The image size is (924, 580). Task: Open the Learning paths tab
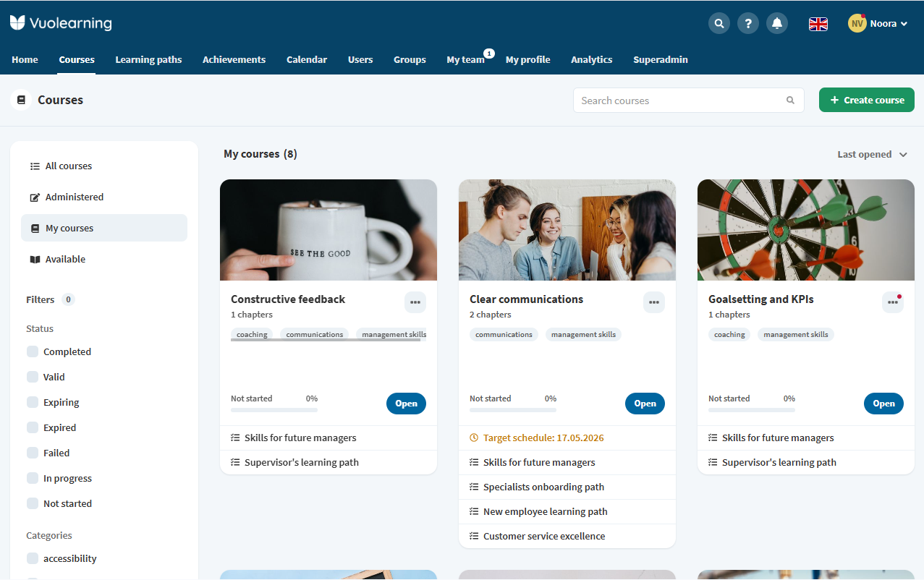click(148, 59)
